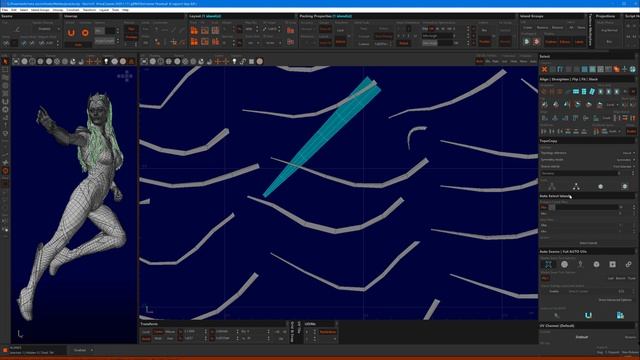
Task: Open the Transform menu
Action: tap(89, 10)
